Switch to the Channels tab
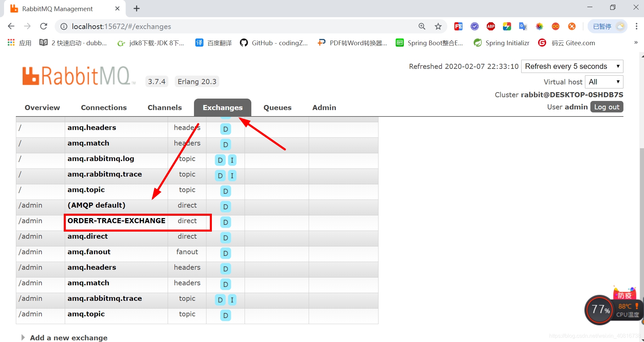Image resolution: width=644 pixels, height=342 pixels. [x=165, y=107]
